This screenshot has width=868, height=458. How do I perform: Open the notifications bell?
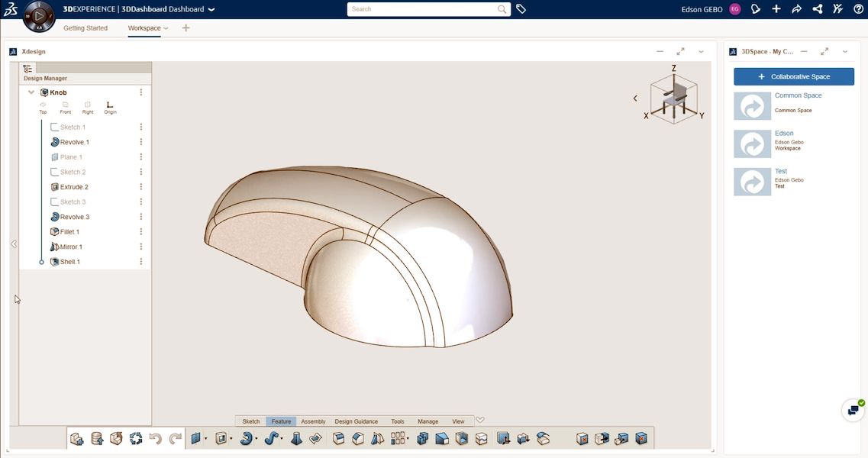point(756,9)
